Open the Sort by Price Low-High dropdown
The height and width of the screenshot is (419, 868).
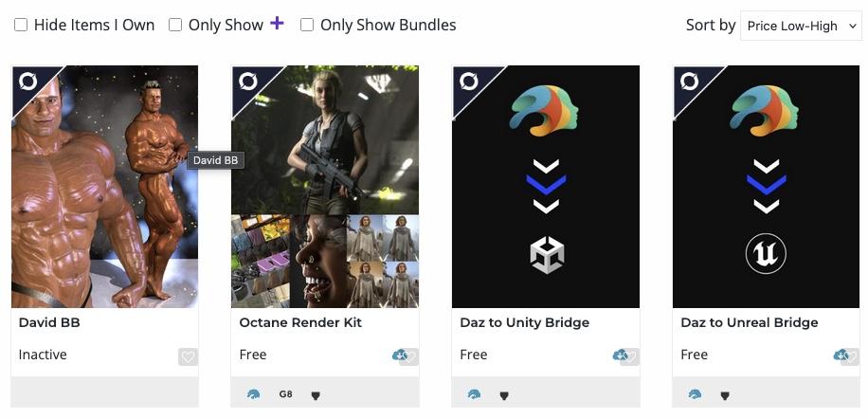pos(801,26)
